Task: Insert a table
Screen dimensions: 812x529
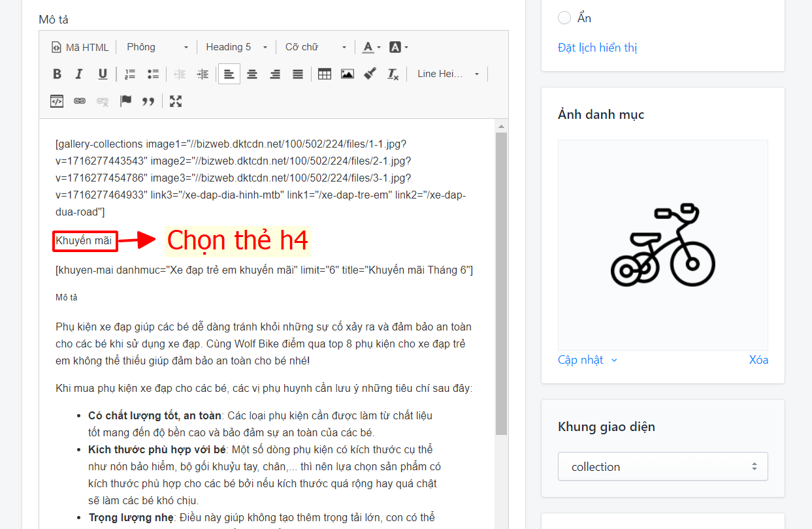Action: click(325, 74)
